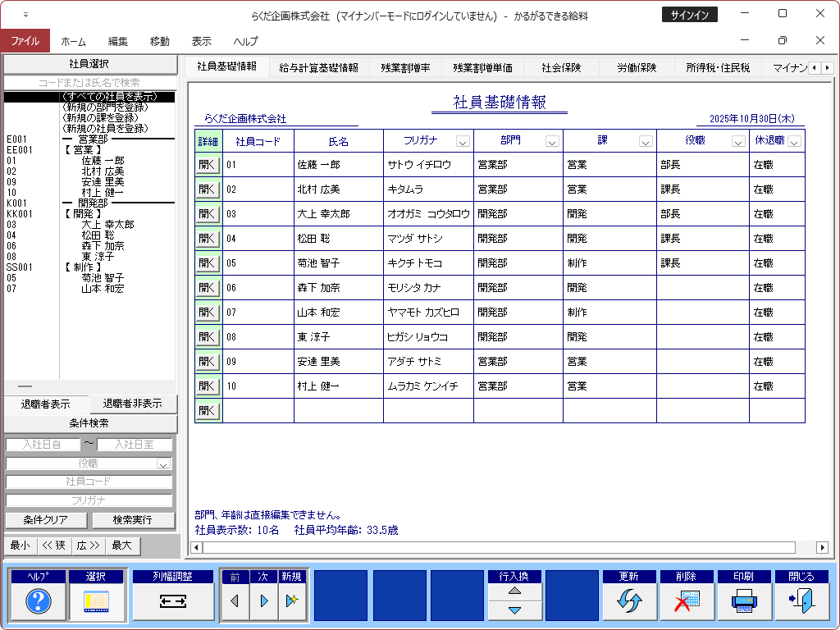Open the フリガナ column filter dropdown

[x=463, y=141]
